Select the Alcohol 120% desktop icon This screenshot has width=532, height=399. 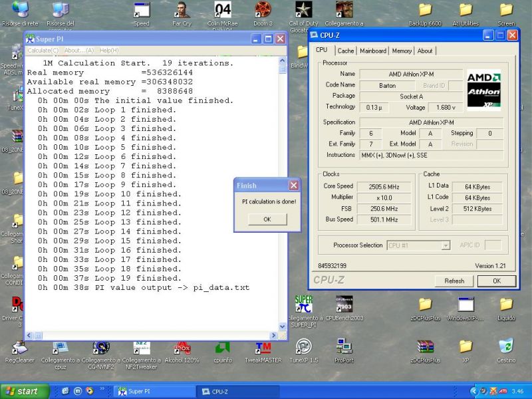[182, 352]
